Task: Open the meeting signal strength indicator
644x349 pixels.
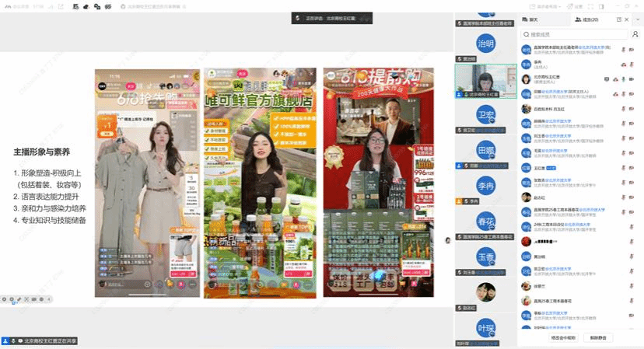Action: point(51,6)
